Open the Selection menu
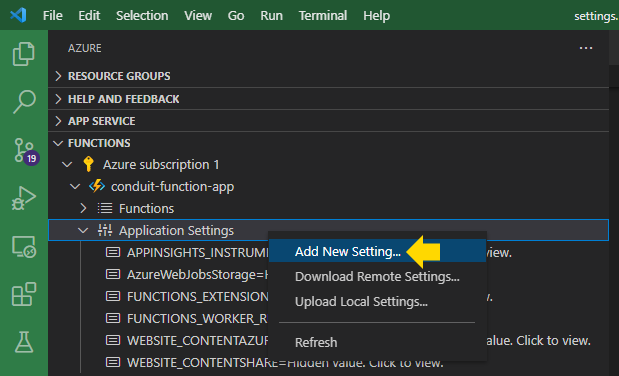Viewport: 619px width, 376px height. (142, 15)
